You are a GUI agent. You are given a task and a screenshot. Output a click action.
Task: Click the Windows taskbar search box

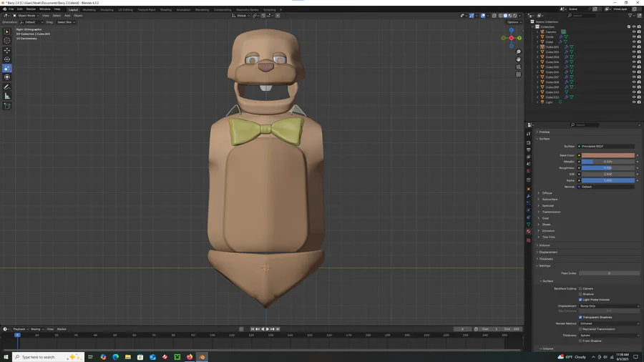(49, 357)
